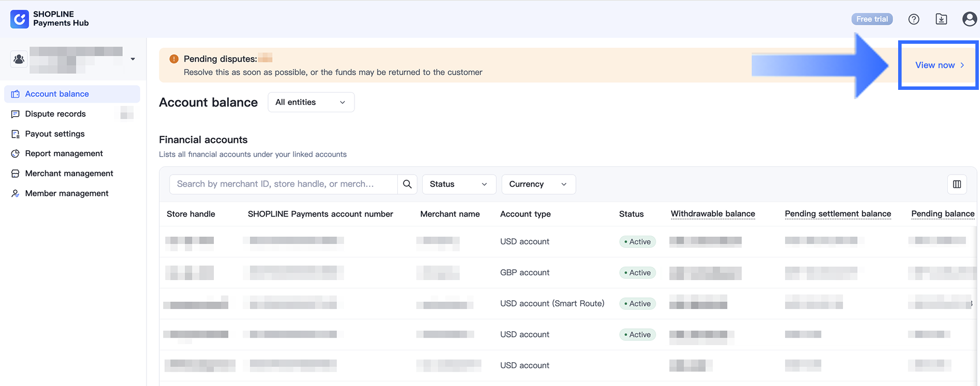Viewport: 980px width, 386px height.
Task: Open the help question mark icon
Action: coord(914,19)
